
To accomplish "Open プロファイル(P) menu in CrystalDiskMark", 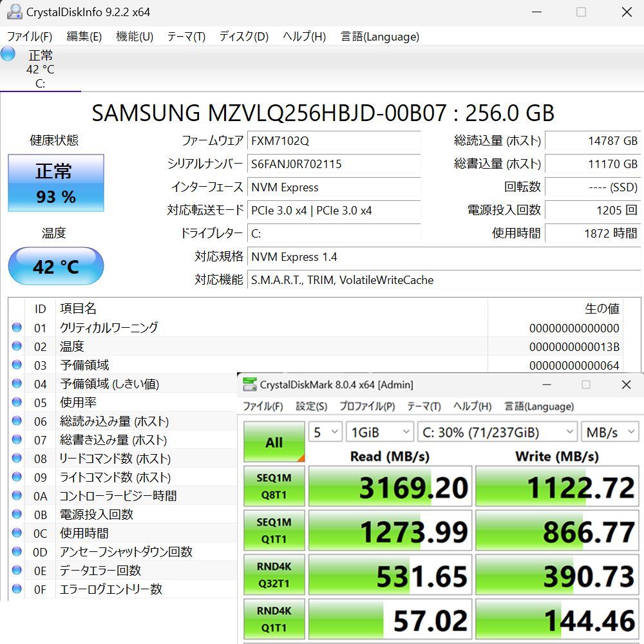I will tap(367, 406).
